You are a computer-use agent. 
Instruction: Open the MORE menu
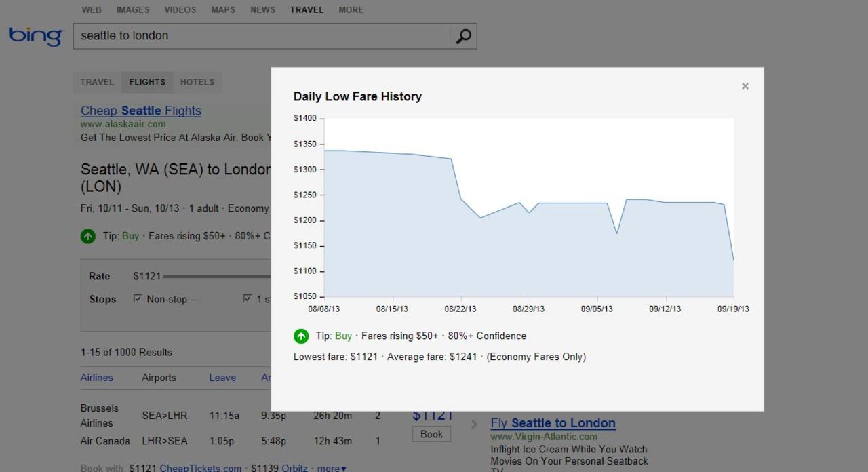pyautogui.click(x=351, y=9)
